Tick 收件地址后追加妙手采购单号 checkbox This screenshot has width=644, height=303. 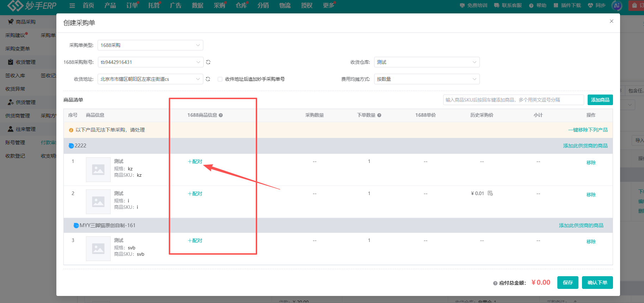[220, 79]
